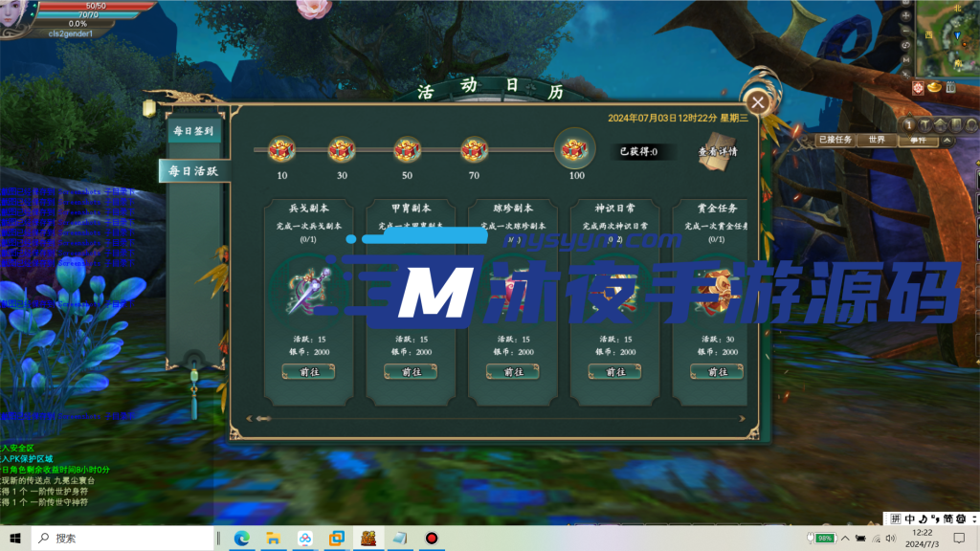The image size is (980, 551).
Task: Claim the 70 activity points reward chest
Action: (x=474, y=150)
